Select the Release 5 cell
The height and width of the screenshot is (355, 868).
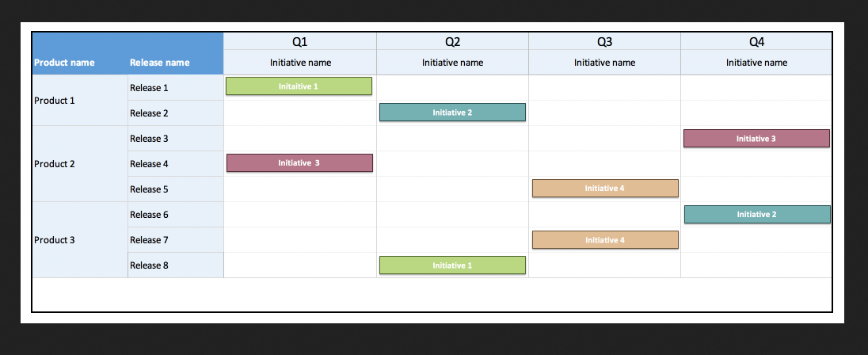tap(176, 189)
